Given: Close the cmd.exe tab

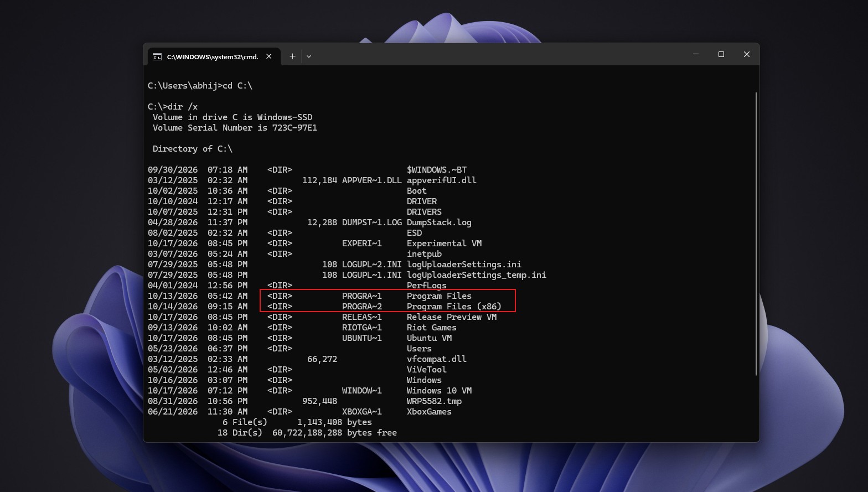Looking at the screenshot, I should (269, 56).
